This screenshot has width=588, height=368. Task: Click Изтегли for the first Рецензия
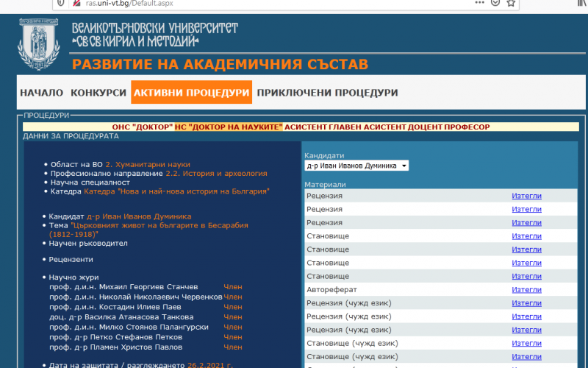[526, 196]
